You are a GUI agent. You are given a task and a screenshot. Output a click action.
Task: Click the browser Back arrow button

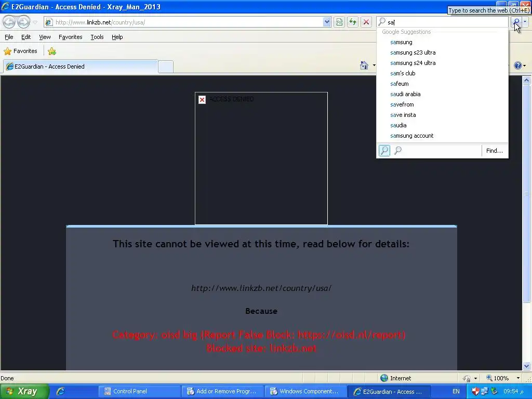coord(9,22)
